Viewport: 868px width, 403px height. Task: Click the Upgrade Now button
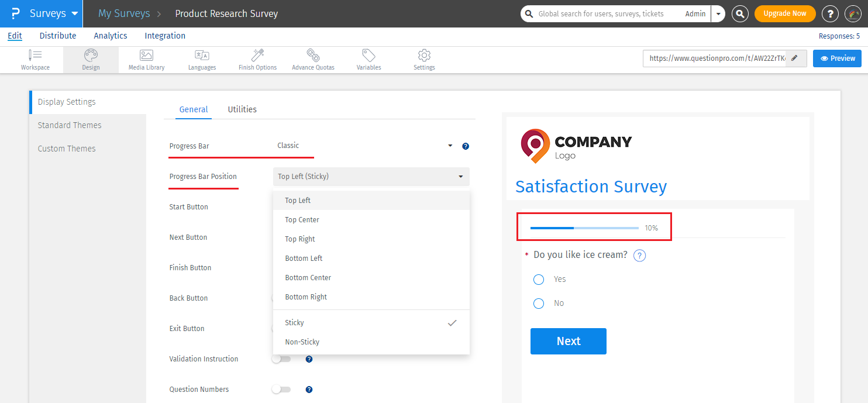point(785,13)
